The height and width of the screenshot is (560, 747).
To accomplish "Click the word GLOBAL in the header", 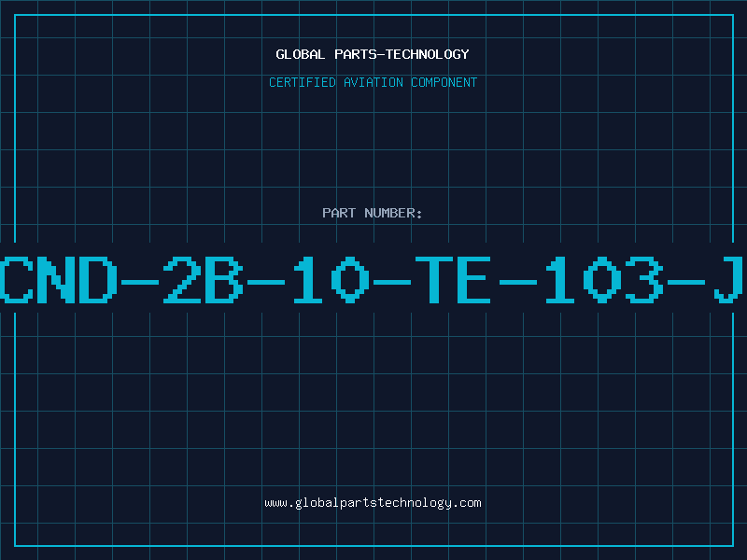I will (x=300, y=54).
